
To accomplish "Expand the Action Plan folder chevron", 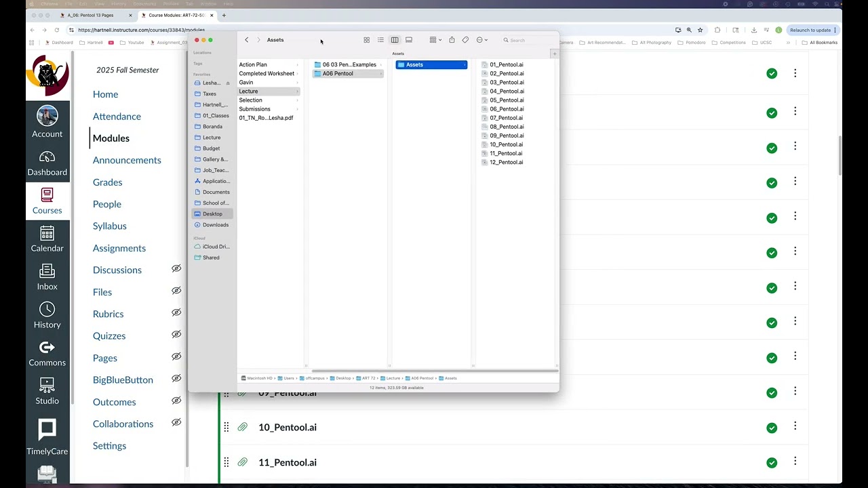I will pos(298,64).
